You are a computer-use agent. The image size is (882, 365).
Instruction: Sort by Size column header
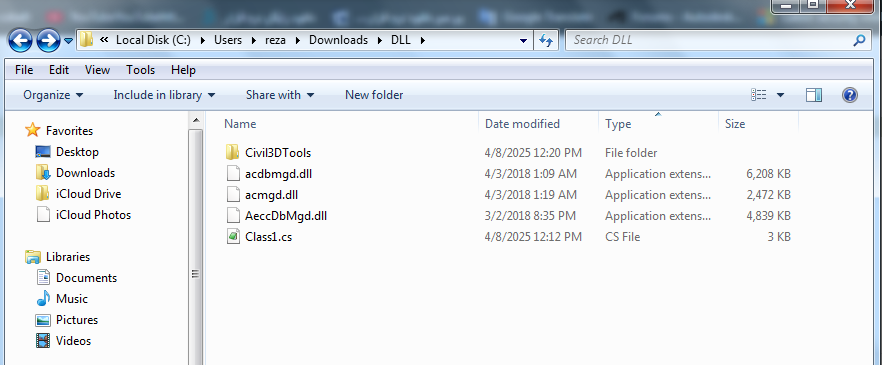(x=735, y=124)
